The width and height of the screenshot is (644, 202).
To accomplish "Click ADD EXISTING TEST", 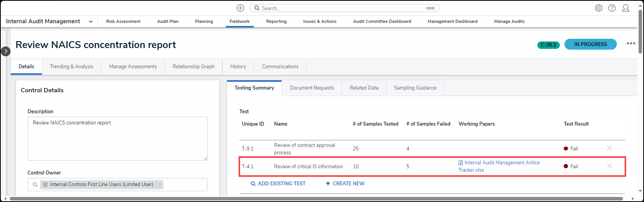I will pos(278,184).
